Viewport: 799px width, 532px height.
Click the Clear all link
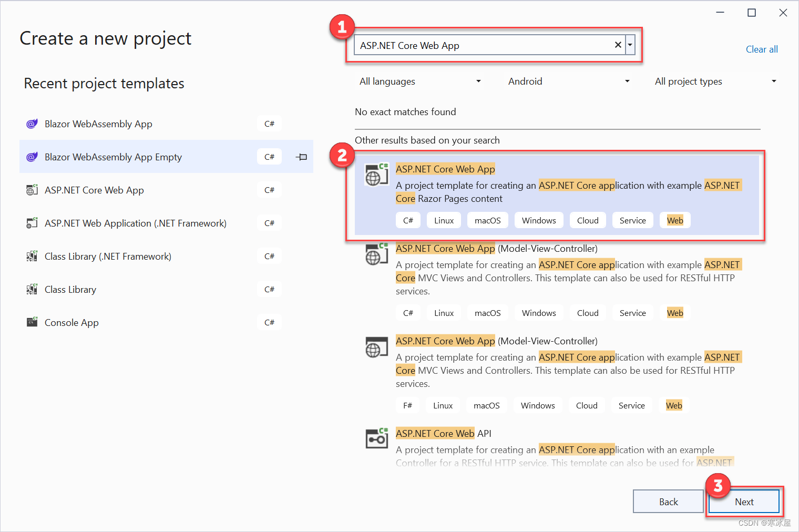[762, 49]
